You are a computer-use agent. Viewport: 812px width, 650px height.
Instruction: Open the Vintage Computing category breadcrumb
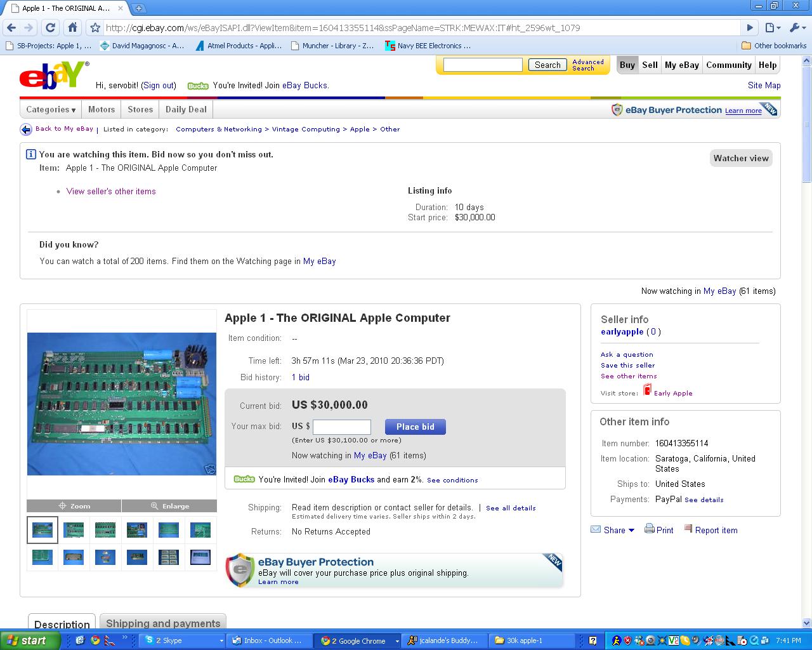click(x=306, y=129)
